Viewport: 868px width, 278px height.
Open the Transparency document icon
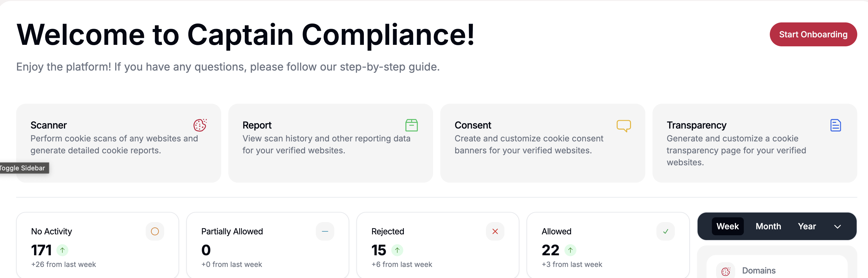(x=836, y=125)
